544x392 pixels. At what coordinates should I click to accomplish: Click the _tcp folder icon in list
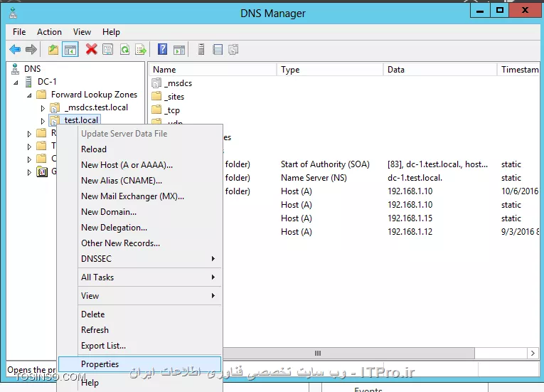[157, 110]
